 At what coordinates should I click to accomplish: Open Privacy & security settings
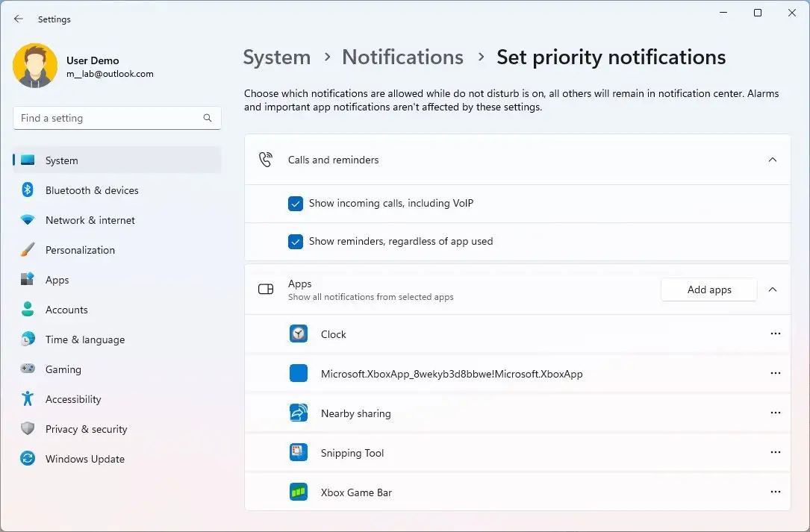click(86, 429)
